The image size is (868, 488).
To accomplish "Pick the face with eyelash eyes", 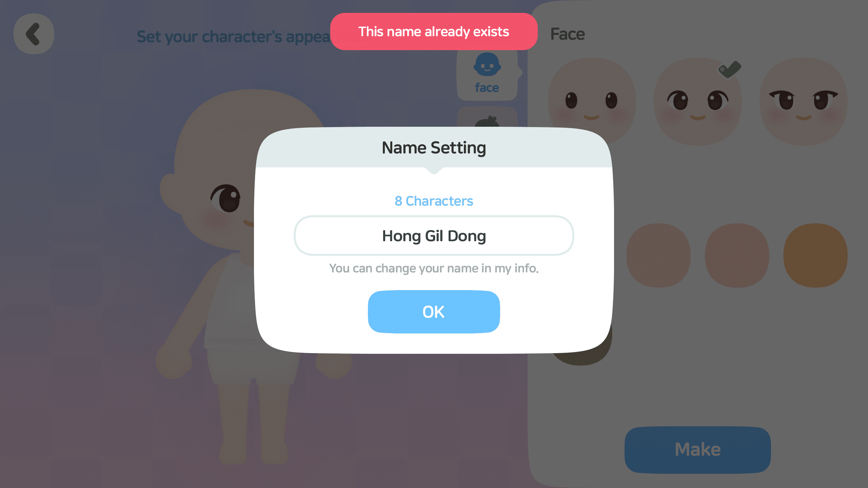I will click(697, 102).
